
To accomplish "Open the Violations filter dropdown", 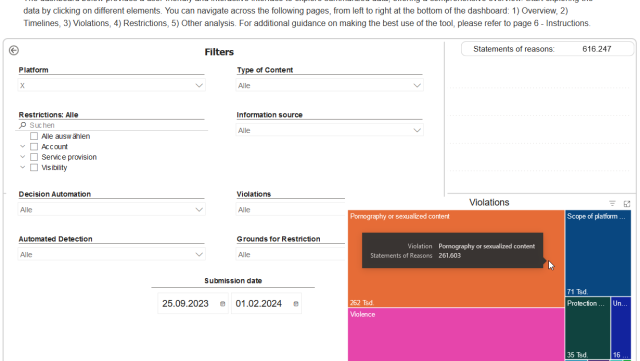I will click(x=291, y=209).
